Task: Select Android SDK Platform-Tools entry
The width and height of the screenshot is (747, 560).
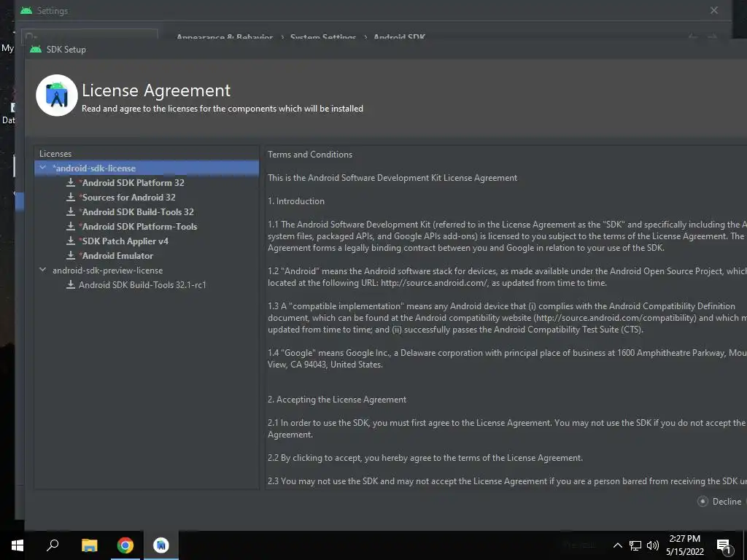Action: click(x=138, y=227)
